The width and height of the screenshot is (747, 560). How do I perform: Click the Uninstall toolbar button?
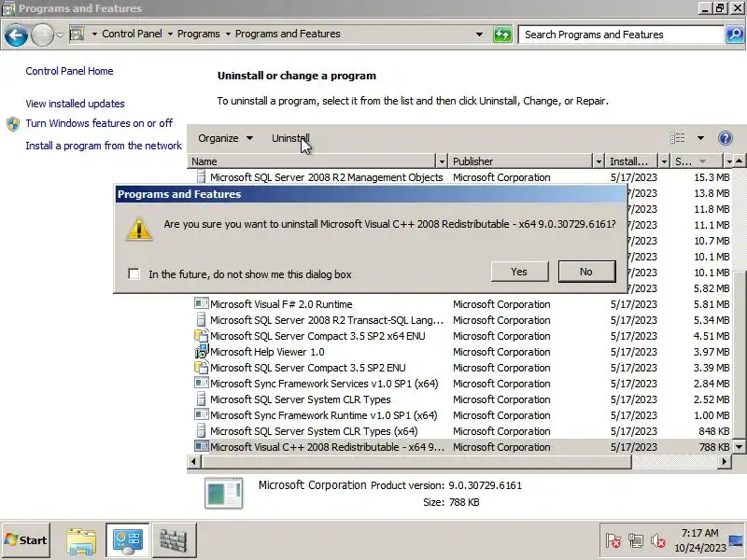290,138
